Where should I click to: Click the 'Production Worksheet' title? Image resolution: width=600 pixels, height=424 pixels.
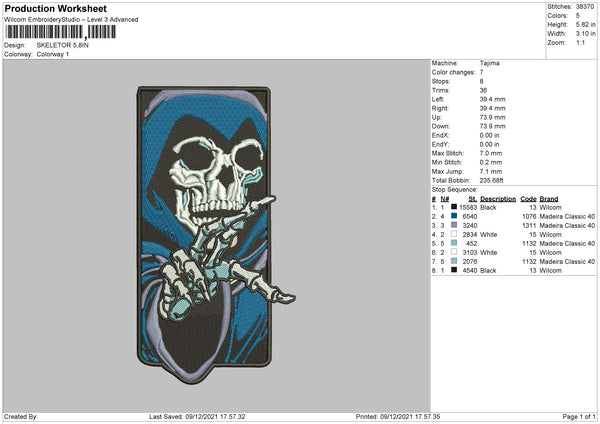click(x=55, y=8)
